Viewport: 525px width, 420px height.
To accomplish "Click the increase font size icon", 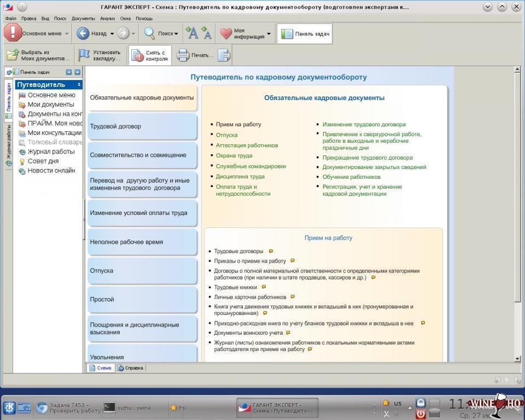I will tap(192, 33).
